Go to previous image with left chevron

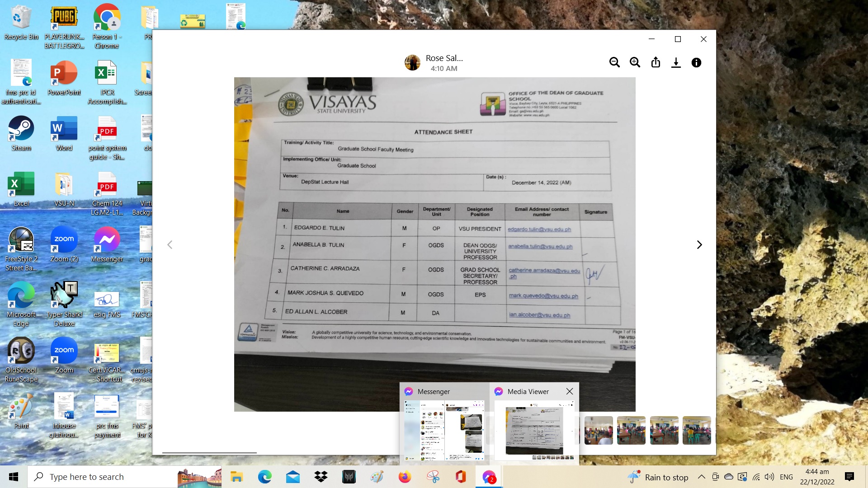click(x=170, y=244)
